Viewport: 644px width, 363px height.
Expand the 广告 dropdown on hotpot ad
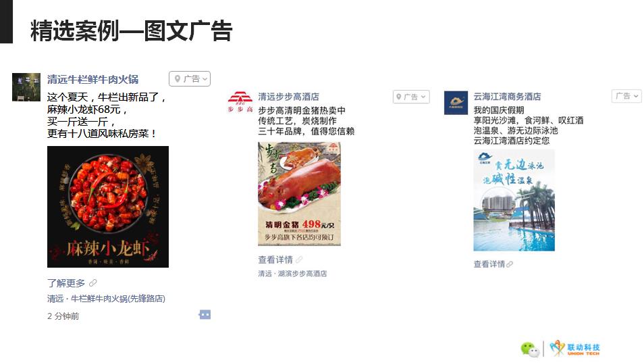tap(190, 79)
